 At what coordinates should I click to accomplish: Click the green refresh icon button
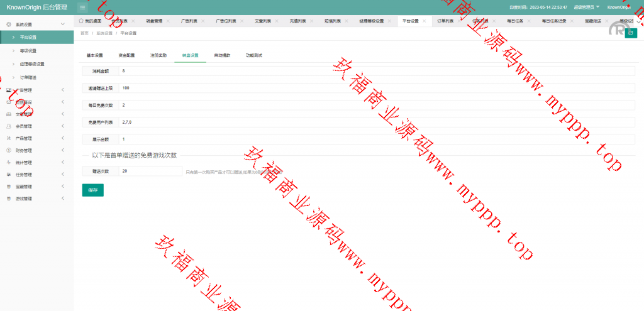click(x=630, y=33)
